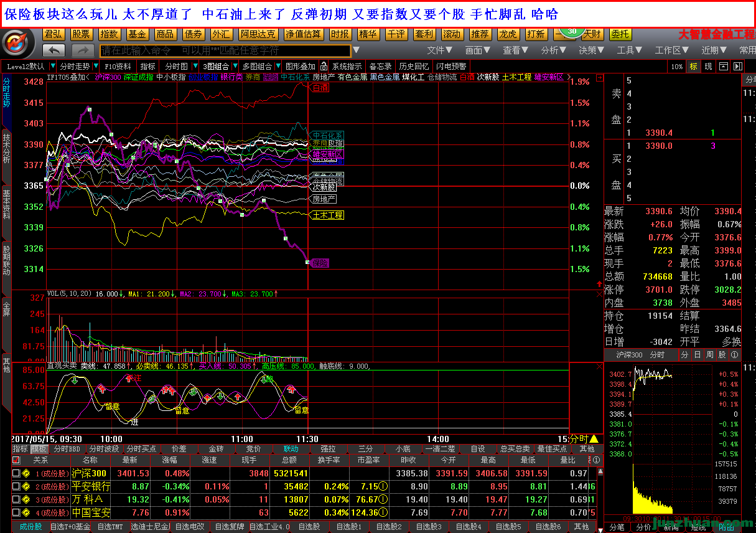Click the 指数 toolbar button
756x533 pixels.
(x=110, y=34)
